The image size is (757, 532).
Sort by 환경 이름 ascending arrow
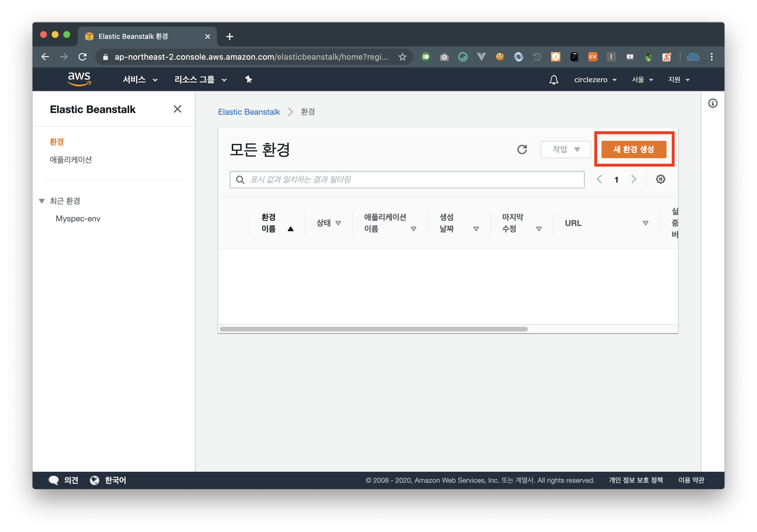point(290,229)
